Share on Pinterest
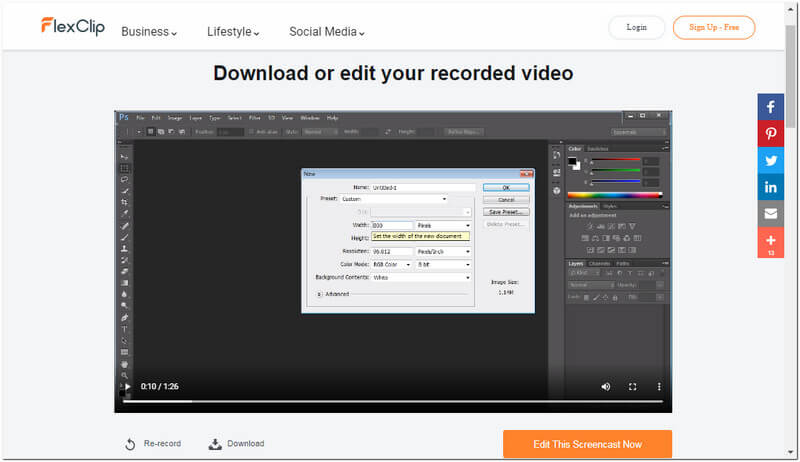The height and width of the screenshot is (462, 800). click(770, 134)
